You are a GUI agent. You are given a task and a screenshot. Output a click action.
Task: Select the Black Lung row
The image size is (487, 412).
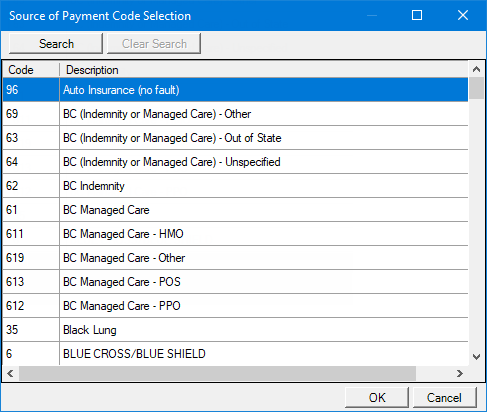[x=235, y=330]
